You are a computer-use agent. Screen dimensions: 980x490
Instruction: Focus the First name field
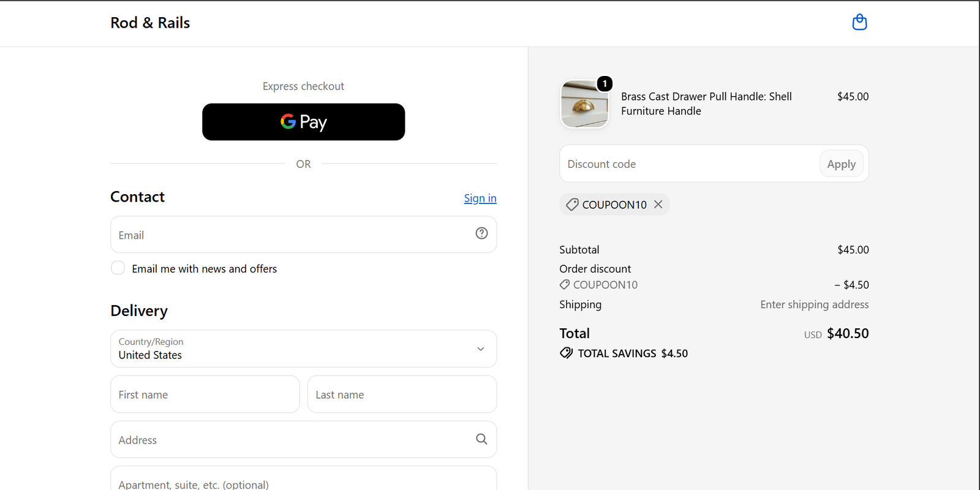point(205,394)
